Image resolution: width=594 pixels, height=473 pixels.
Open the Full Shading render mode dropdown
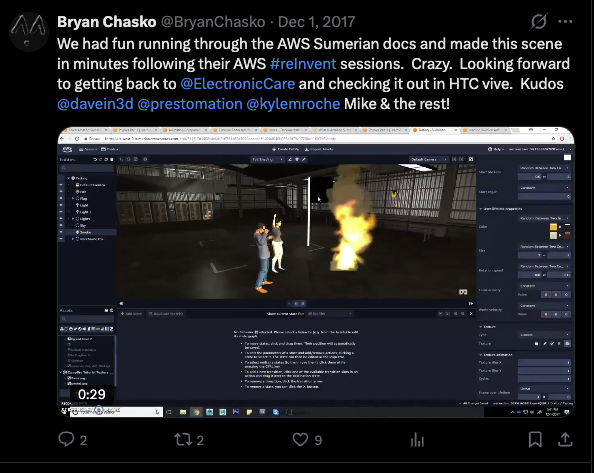(x=267, y=159)
